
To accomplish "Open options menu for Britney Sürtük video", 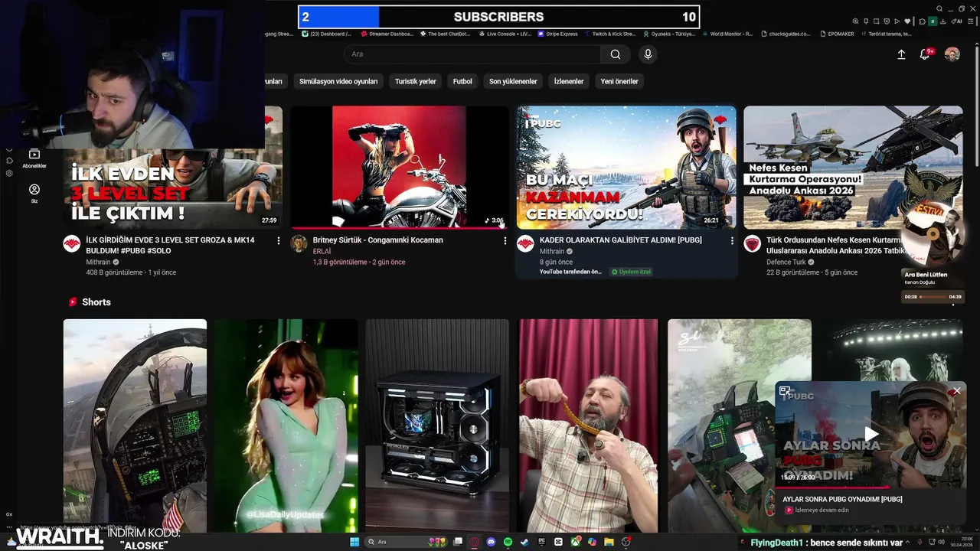I will pyautogui.click(x=505, y=240).
